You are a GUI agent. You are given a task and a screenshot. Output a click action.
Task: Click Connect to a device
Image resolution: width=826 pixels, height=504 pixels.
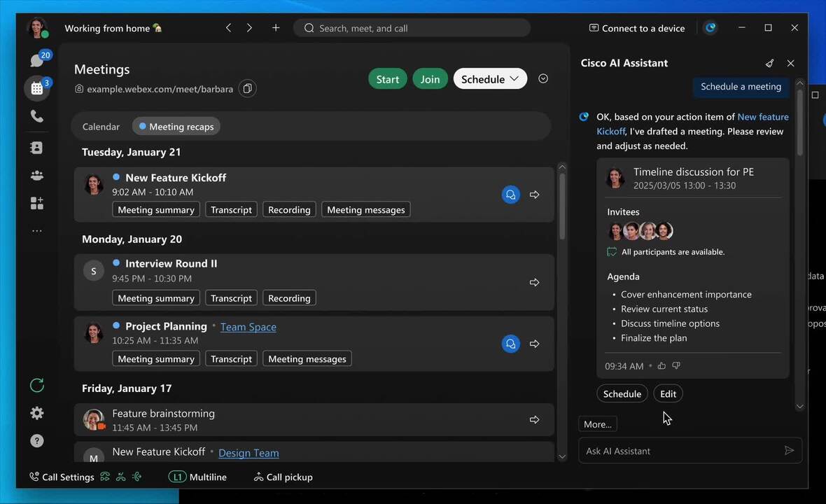coord(637,28)
